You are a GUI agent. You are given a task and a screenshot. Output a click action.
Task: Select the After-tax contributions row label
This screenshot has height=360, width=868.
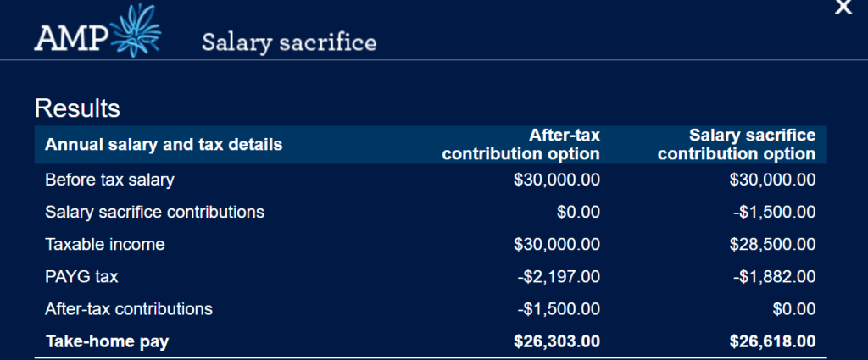(128, 308)
